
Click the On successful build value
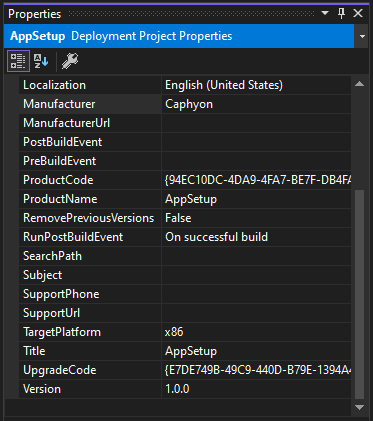256,237
